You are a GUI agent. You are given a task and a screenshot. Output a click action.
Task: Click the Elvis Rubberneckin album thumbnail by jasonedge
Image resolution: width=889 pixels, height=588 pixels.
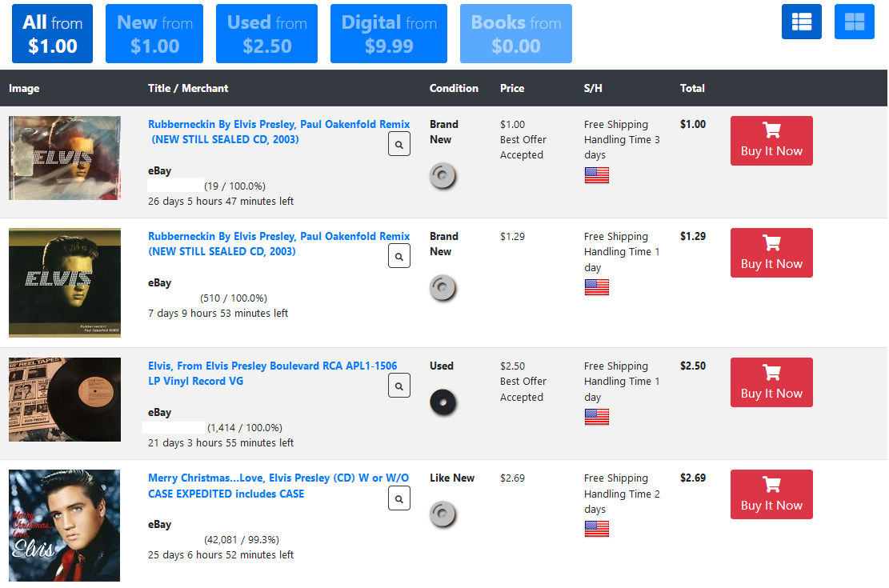[x=65, y=282]
